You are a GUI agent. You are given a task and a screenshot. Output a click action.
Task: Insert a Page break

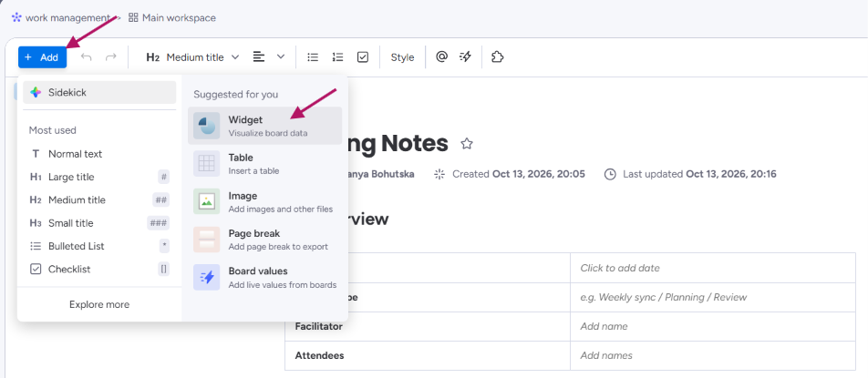[x=264, y=240]
